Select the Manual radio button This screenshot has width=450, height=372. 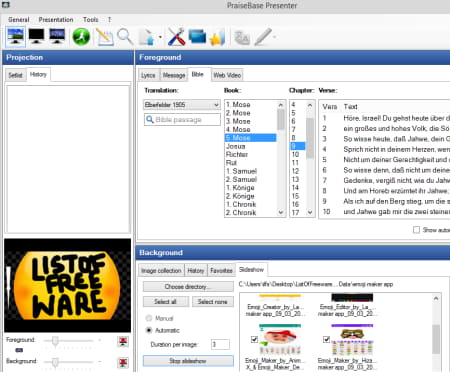coord(149,318)
